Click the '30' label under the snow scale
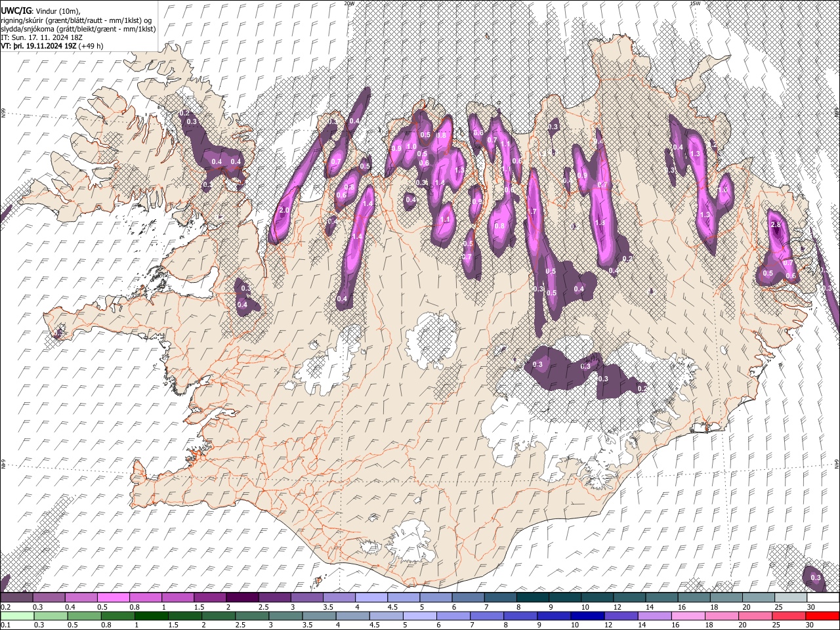Image resolution: width=840 pixels, height=630 pixels. (x=811, y=607)
